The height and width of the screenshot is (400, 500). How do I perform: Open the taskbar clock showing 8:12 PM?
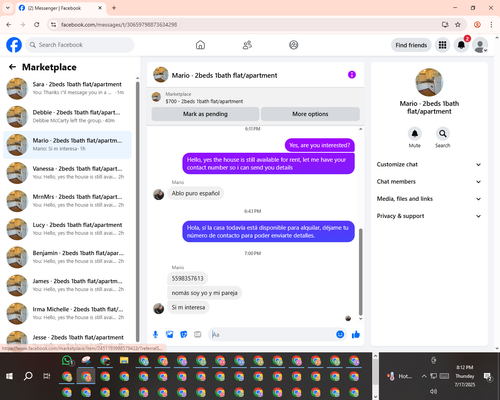coord(465,376)
